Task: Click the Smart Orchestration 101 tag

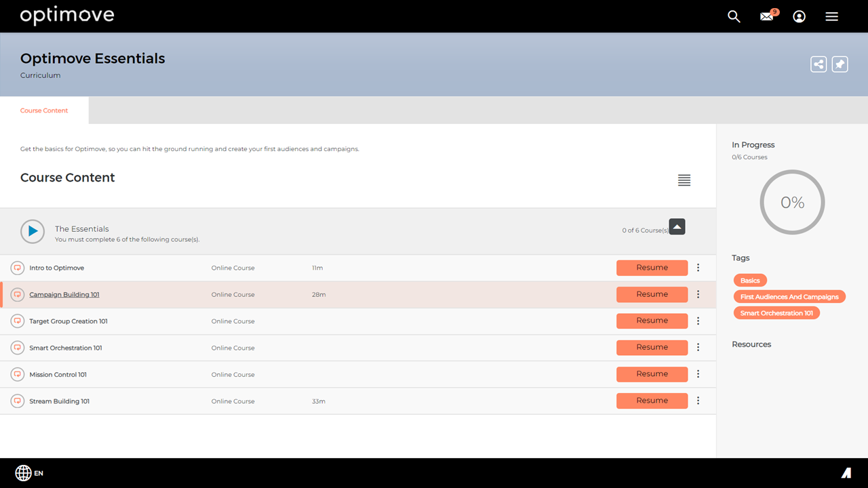Action: [x=776, y=313]
